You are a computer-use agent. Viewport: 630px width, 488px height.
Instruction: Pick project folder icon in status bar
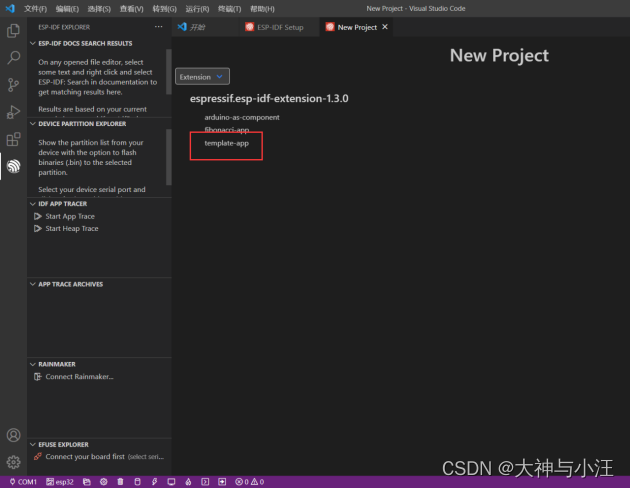(87, 482)
